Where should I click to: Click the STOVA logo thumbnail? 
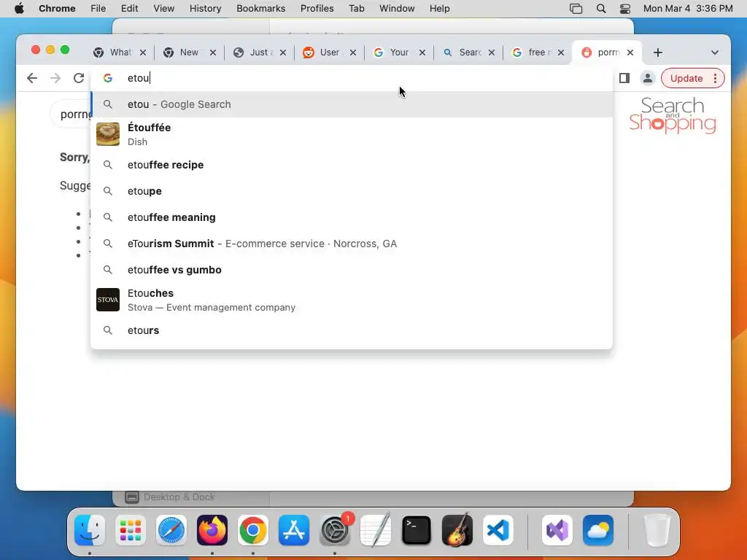coord(108,300)
